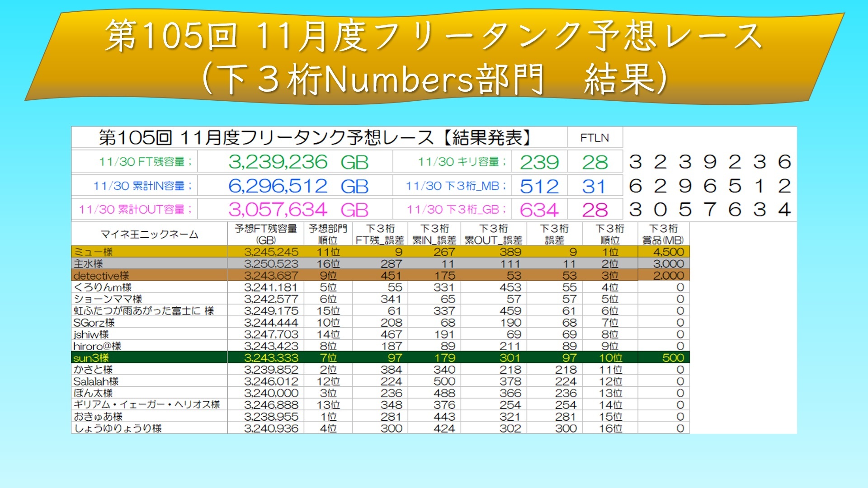868x488 pixels.
Task: Click the 下3桁 賞品(MB) column header
Action: click(x=663, y=234)
